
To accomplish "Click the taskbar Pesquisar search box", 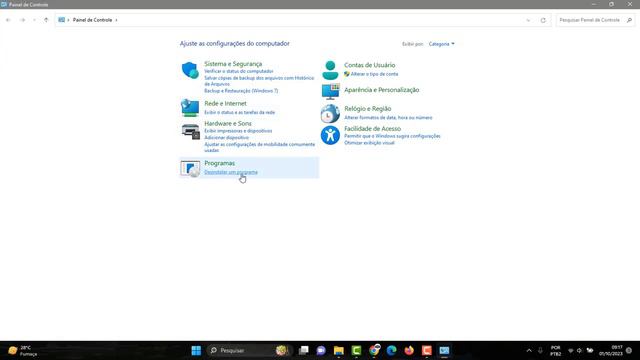I will pos(248,351).
